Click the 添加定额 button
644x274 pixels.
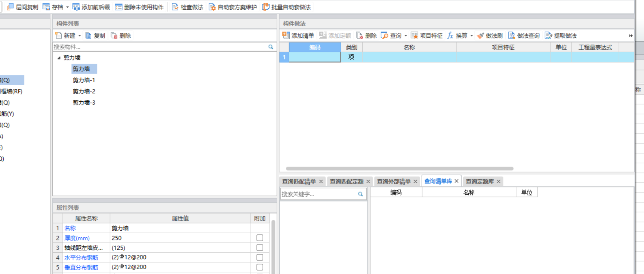(335, 36)
